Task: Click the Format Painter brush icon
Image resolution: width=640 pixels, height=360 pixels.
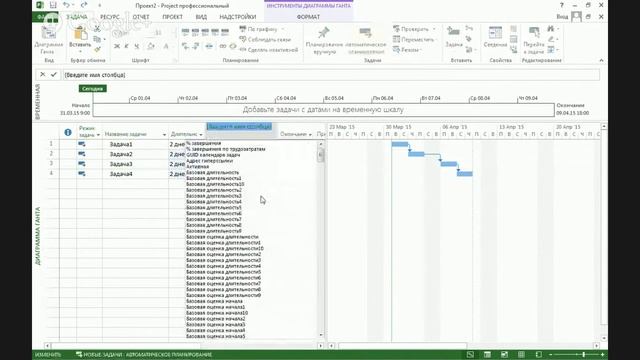Action: click(97, 49)
